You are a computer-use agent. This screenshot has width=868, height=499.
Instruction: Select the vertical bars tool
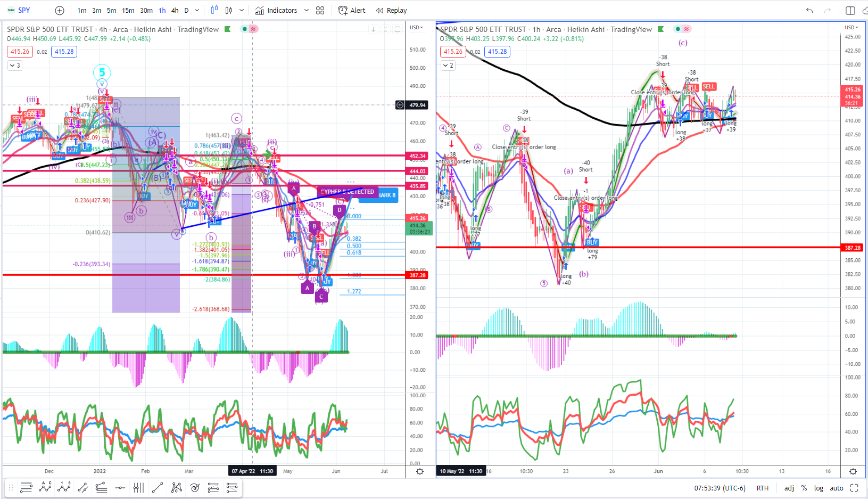tap(138, 487)
